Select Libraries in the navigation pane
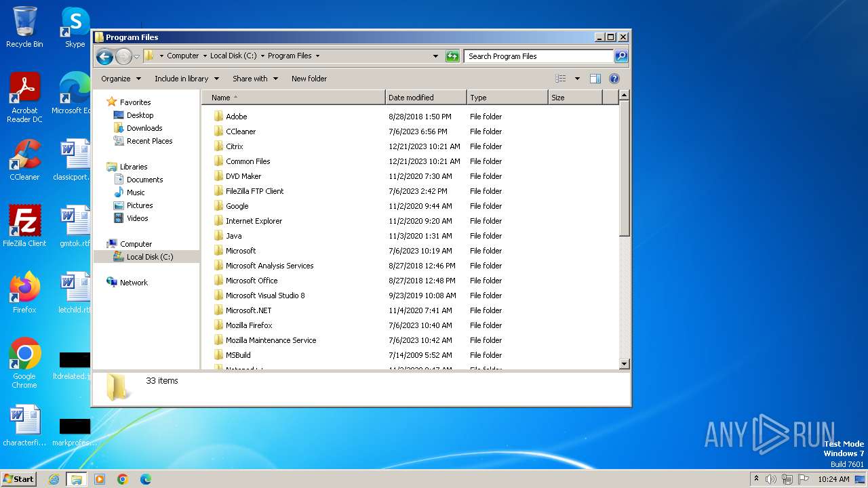Image resolution: width=868 pixels, height=488 pixels. (x=134, y=167)
